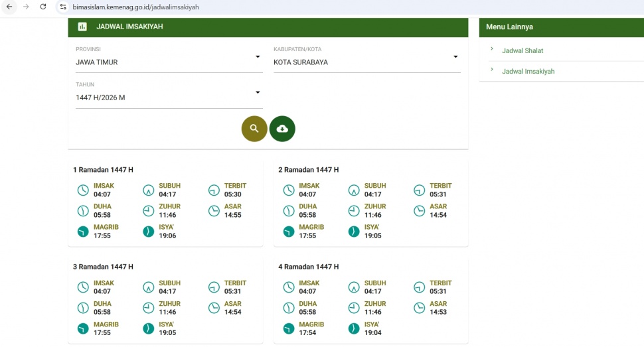This screenshot has width=644, height=347.
Task: Click Imsak clock icon for 1 Ramadan
Action: 83,190
